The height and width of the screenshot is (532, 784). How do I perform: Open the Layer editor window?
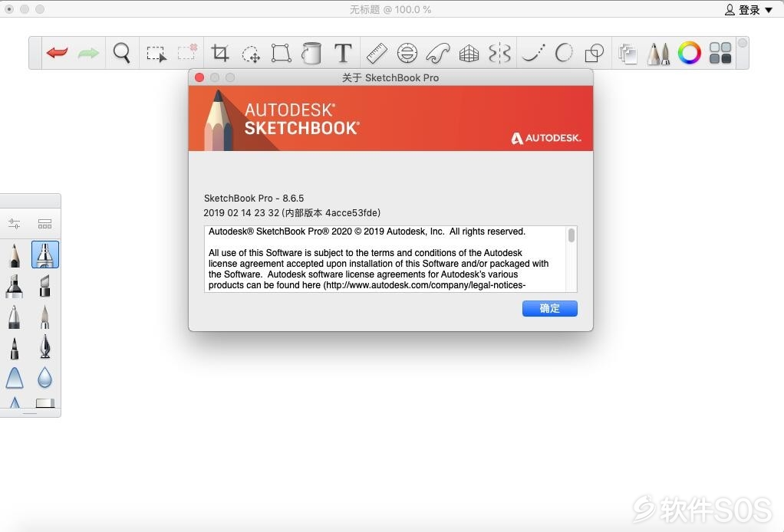(x=628, y=54)
